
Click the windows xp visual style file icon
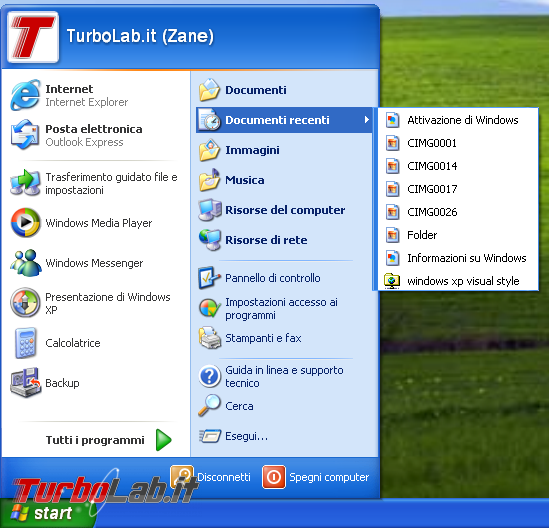[x=392, y=281]
